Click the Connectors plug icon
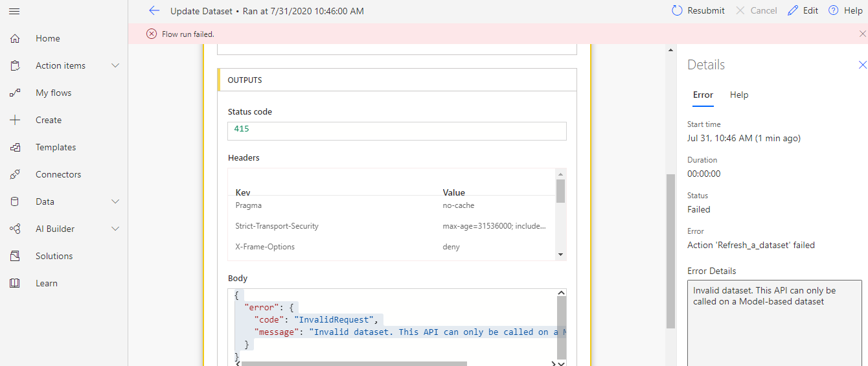This screenshot has height=366, width=868. (x=15, y=174)
